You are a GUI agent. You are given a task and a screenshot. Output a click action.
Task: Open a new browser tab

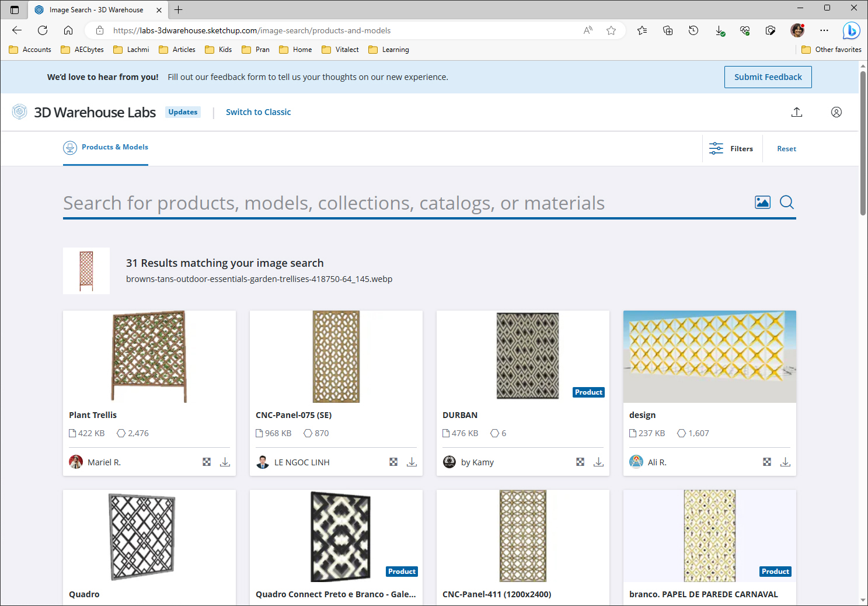point(179,10)
